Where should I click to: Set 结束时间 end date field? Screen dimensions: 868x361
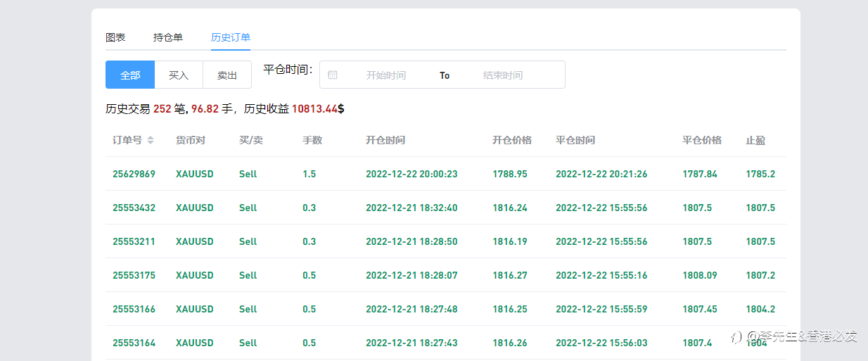(x=503, y=75)
